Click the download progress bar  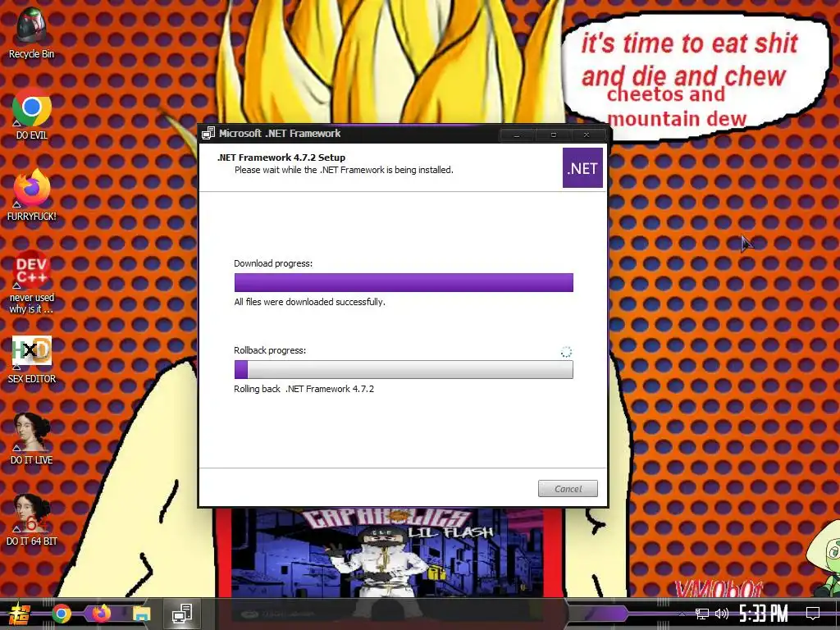click(x=404, y=282)
